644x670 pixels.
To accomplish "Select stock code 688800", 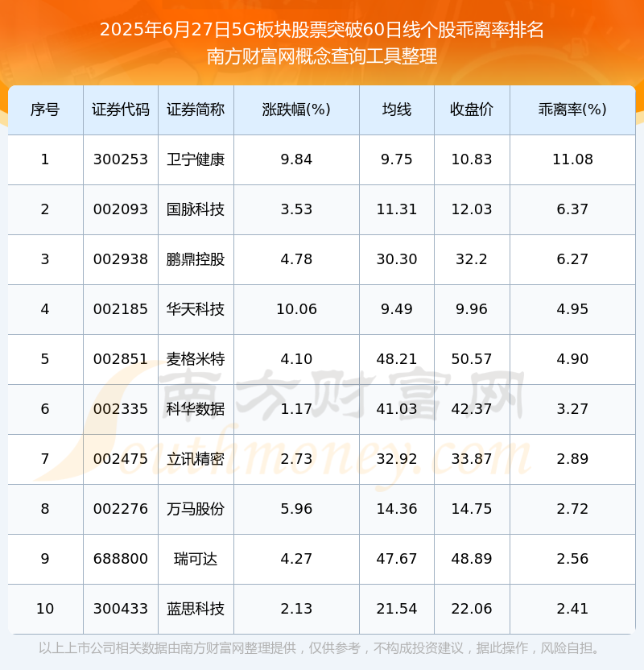I will 121,559.
